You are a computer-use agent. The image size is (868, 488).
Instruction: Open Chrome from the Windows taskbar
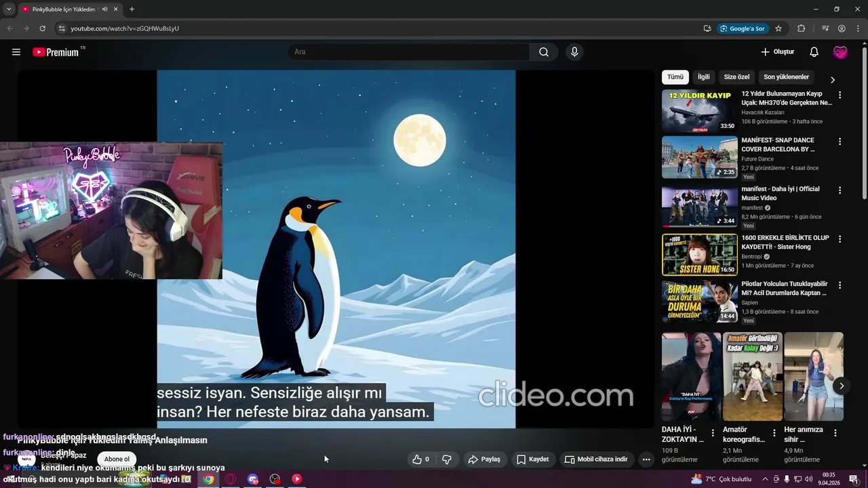tap(208, 479)
